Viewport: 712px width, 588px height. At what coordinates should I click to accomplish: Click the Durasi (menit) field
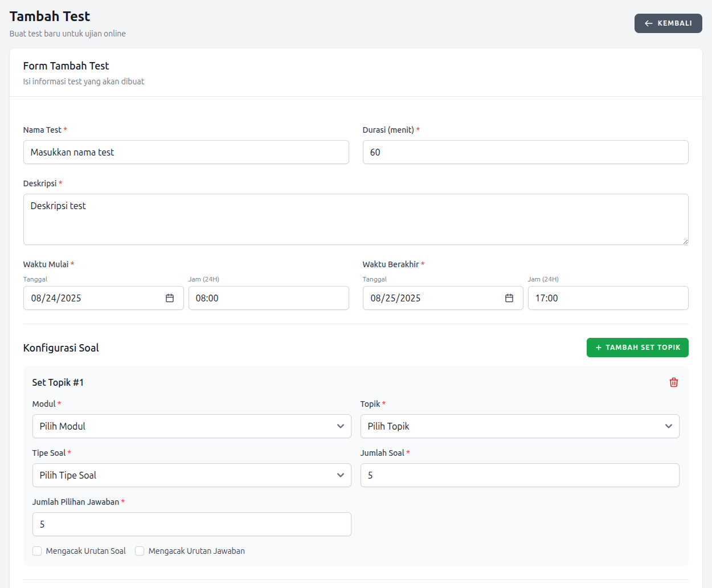pyautogui.click(x=525, y=152)
